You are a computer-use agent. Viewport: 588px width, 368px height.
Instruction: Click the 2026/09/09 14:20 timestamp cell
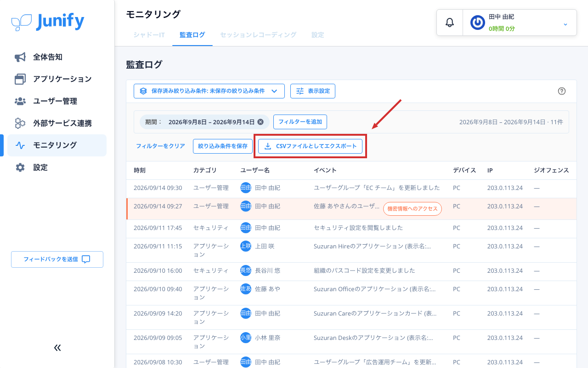(x=158, y=313)
